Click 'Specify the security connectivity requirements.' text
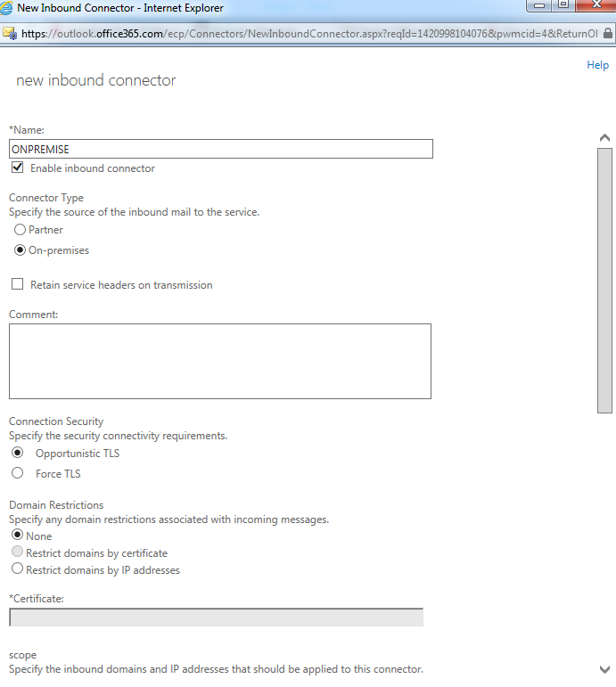 click(x=119, y=436)
